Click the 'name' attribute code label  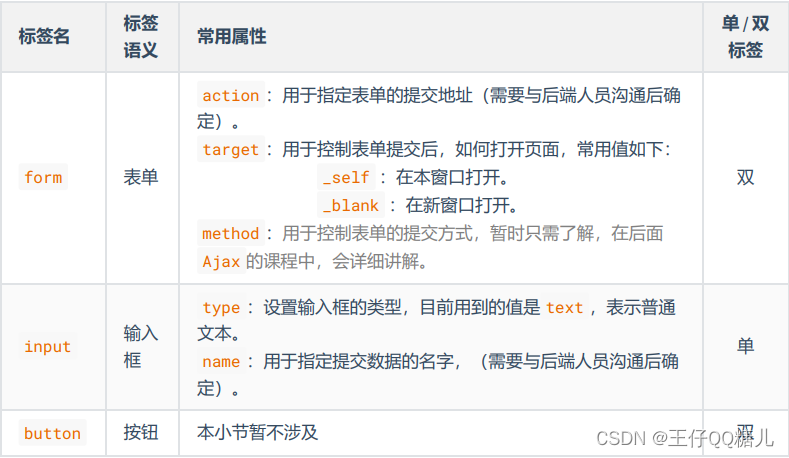[221, 362]
